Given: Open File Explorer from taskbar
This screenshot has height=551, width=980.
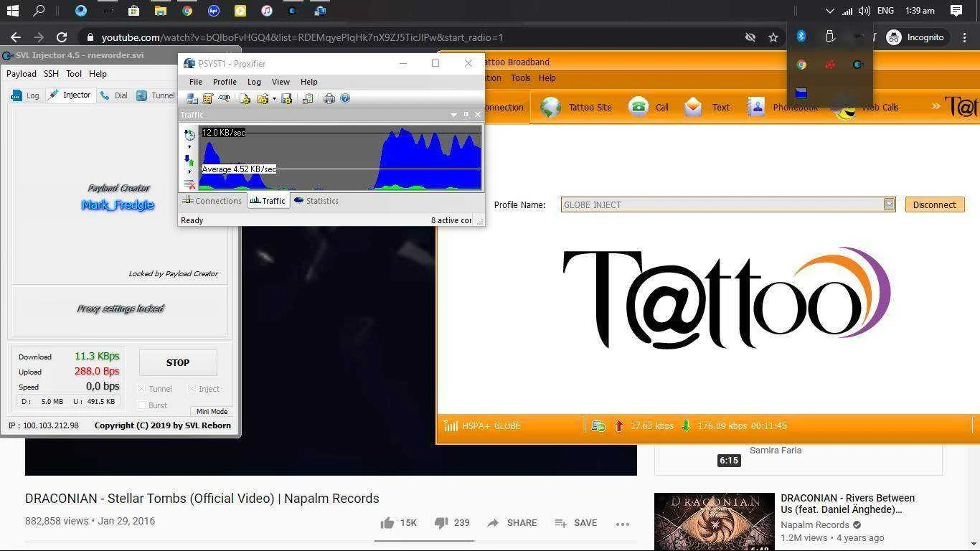Looking at the screenshot, I should (160, 11).
